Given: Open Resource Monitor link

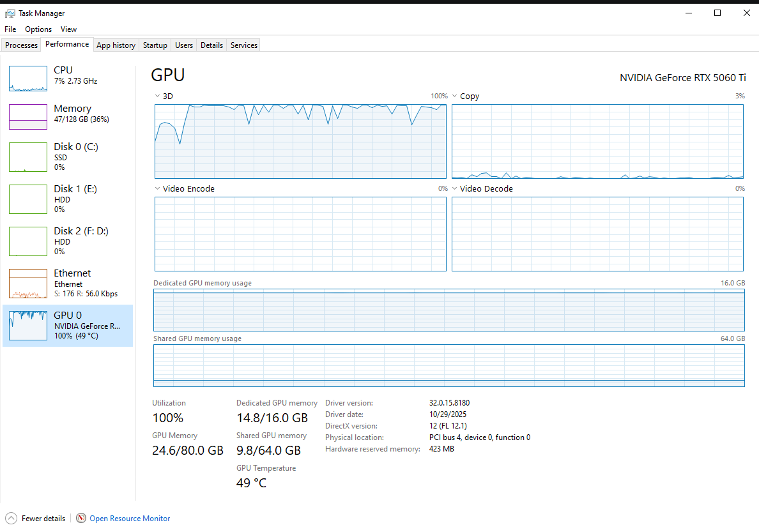Looking at the screenshot, I should 130,519.
